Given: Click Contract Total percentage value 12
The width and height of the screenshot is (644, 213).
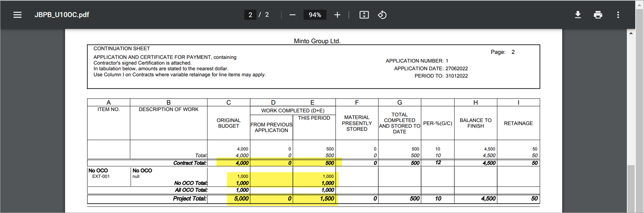Looking at the screenshot, I should 438,163.
